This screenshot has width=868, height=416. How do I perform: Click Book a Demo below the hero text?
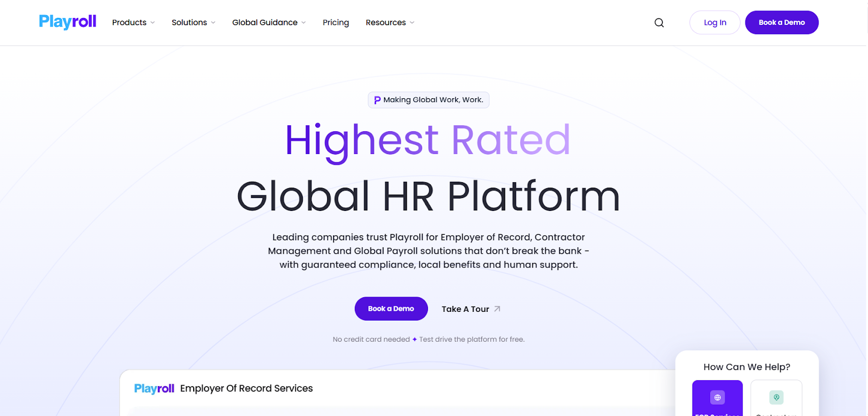tap(391, 309)
